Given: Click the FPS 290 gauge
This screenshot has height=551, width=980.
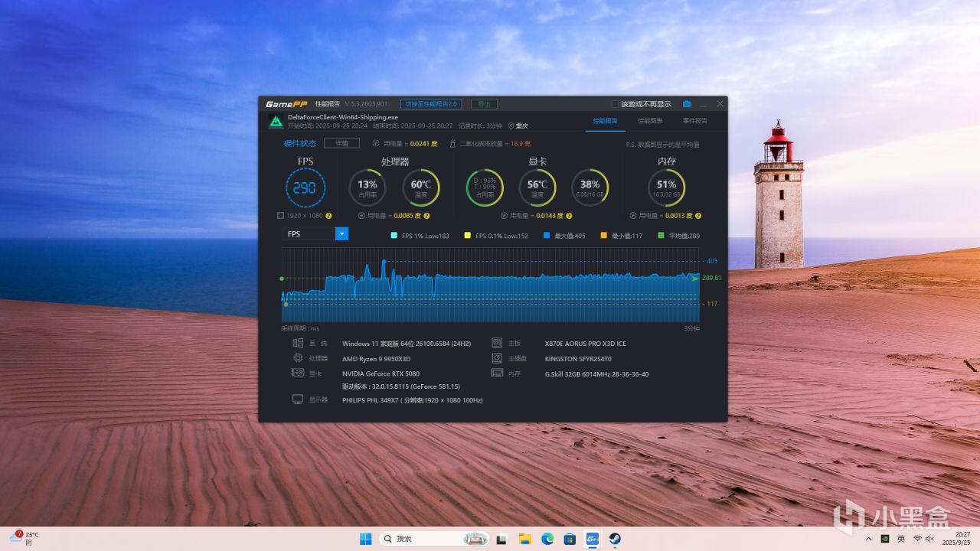Looking at the screenshot, I should [x=305, y=187].
